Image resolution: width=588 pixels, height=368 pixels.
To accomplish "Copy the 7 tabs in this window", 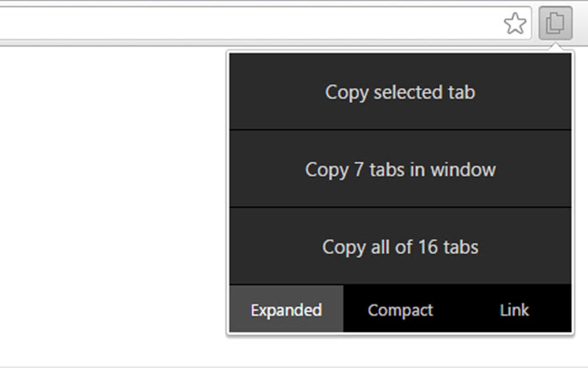I will pyautogui.click(x=401, y=170).
